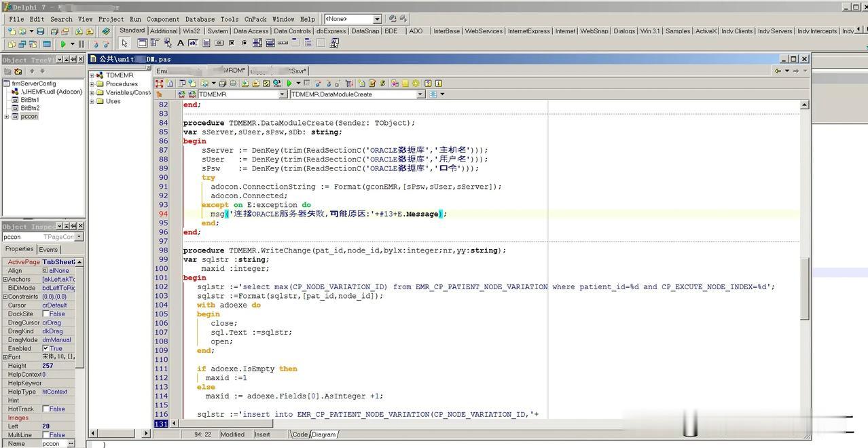Select BitBtn2 in Object TreeView
Image resolution: width=868 pixels, height=448 pixels.
click(x=30, y=108)
